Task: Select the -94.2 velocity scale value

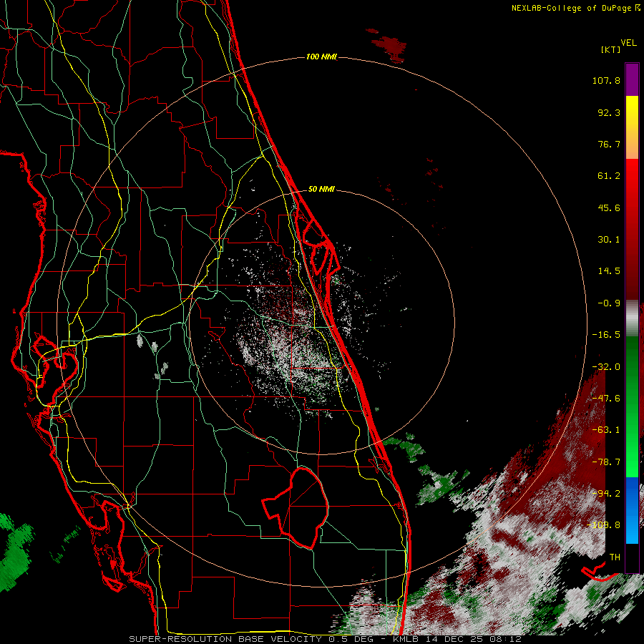Action: [606, 494]
